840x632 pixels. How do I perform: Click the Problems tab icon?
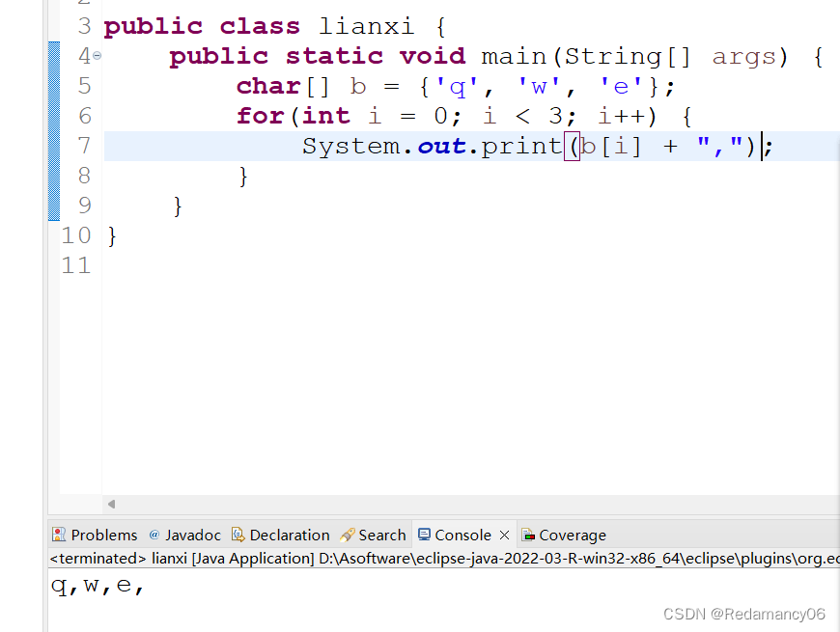(59, 535)
